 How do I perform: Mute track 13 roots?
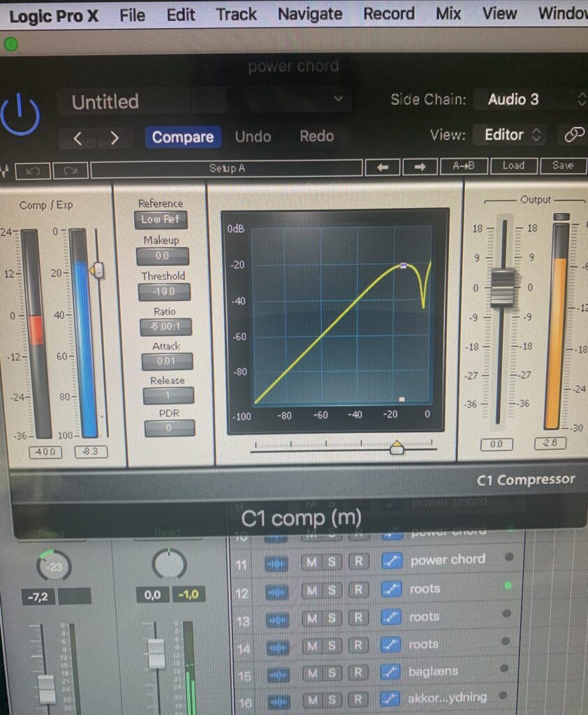click(312, 619)
